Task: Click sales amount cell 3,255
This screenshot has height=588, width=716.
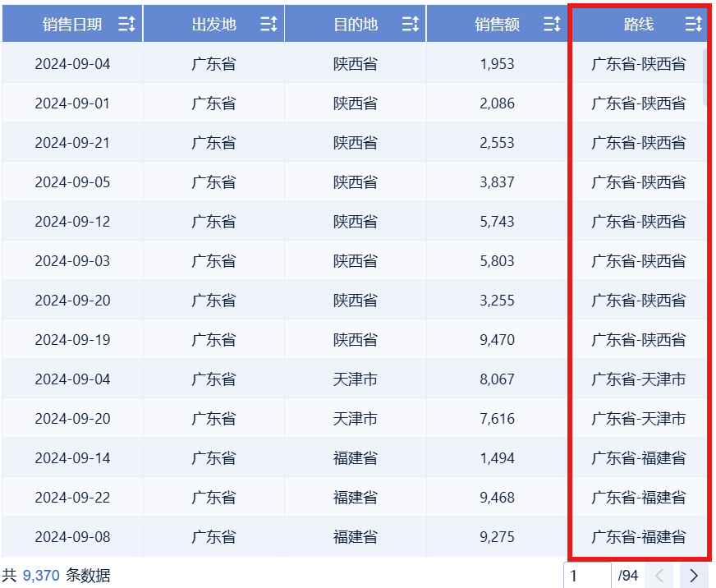Action: coord(497,301)
